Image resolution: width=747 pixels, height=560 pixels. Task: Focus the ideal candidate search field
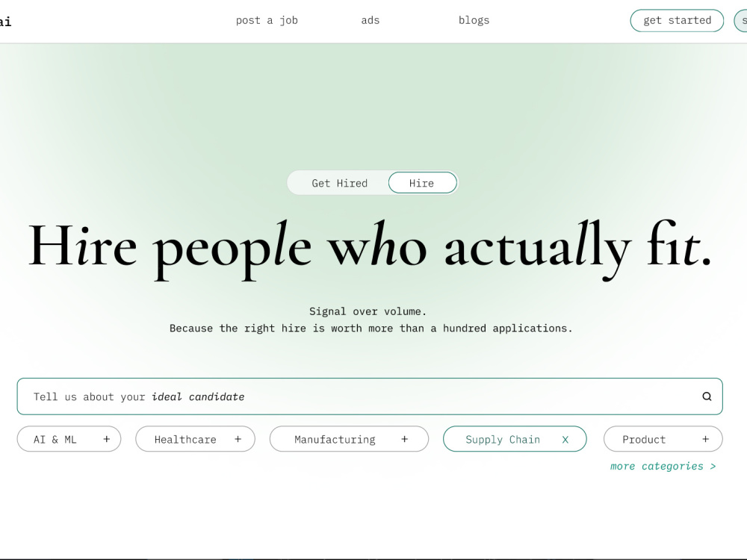click(370, 396)
